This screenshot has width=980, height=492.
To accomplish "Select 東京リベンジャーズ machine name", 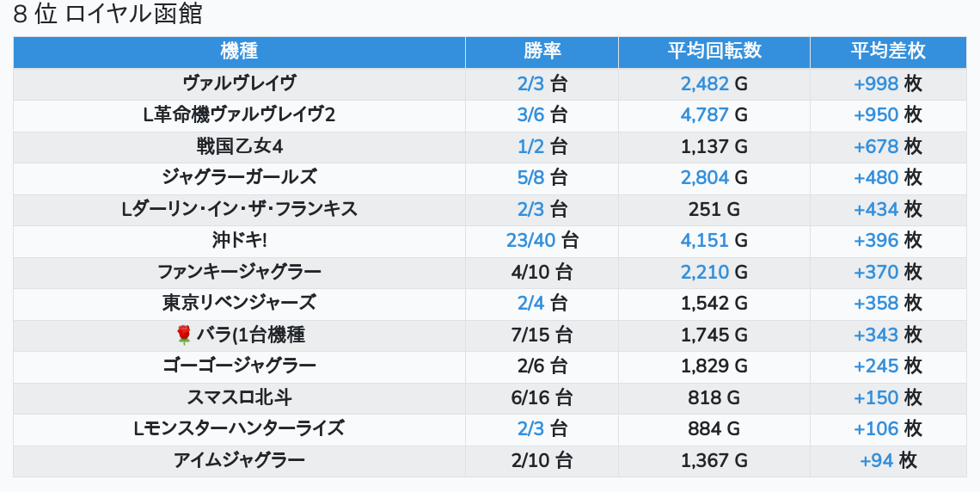I will click(239, 303).
